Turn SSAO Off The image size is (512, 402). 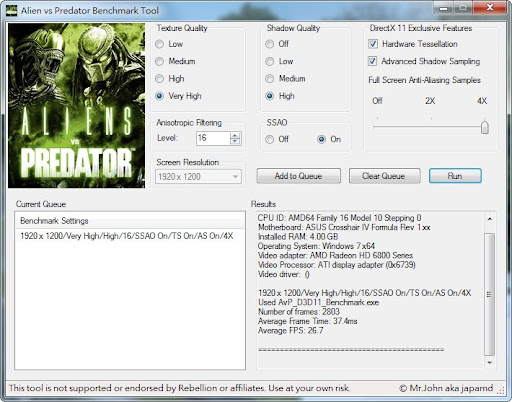coord(269,139)
